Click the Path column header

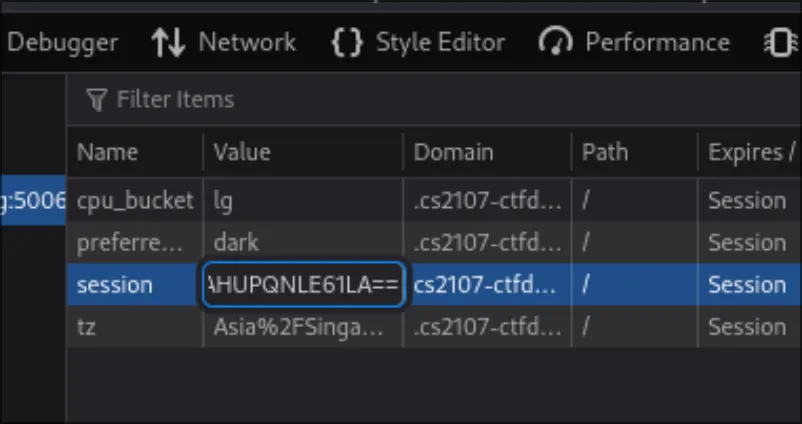click(x=605, y=153)
